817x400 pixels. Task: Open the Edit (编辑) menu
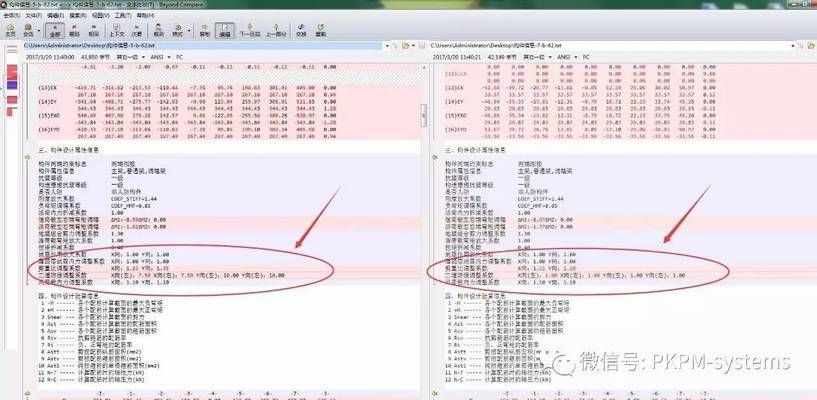[55, 16]
